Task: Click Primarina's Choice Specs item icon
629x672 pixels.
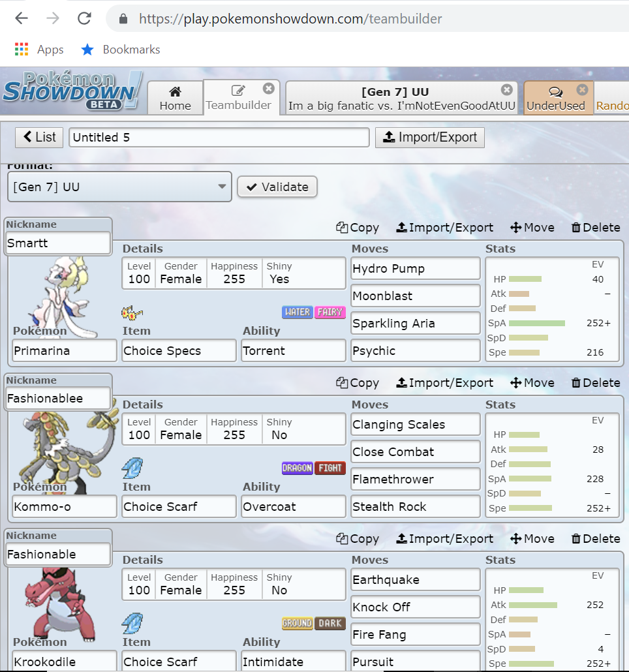Action: coord(132,313)
